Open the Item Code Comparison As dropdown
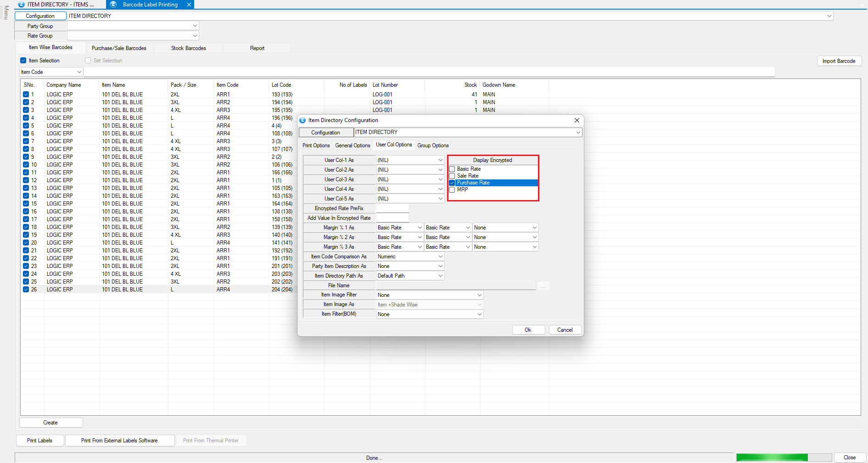Screen dimensions: 868x463 [440, 257]
